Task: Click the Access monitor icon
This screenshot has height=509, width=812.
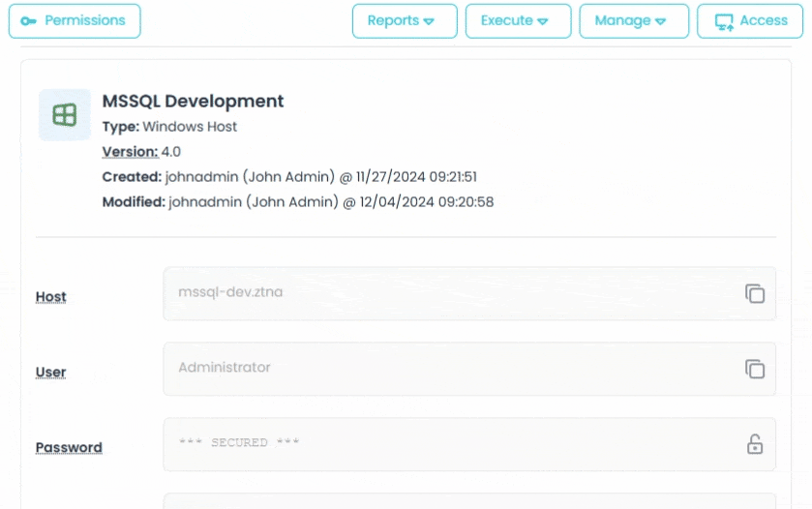Action: point(723,21)
